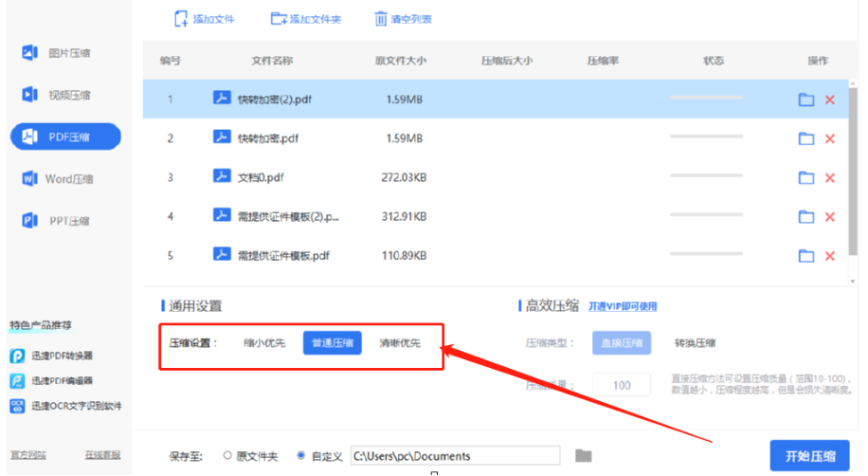Select the 自定义 radio button

[301, 455]
